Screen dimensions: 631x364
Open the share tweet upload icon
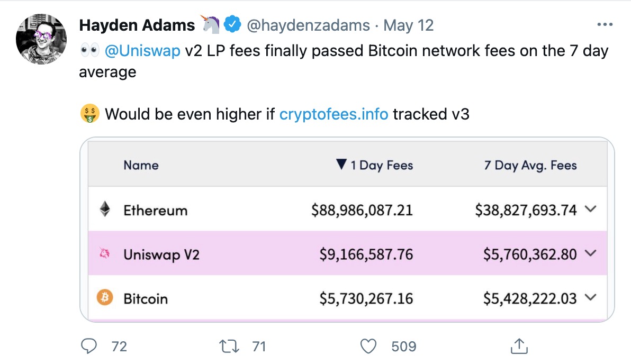point(519,346)
